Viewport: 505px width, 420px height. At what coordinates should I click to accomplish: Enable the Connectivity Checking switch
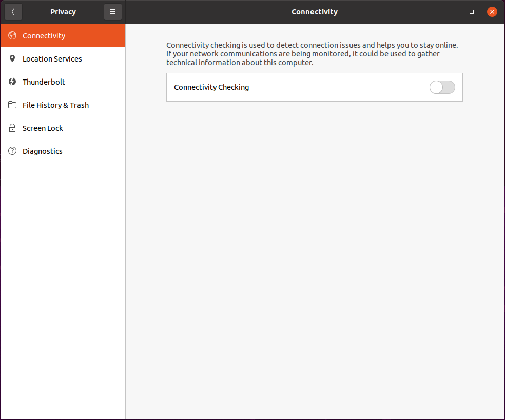[442, 87]
